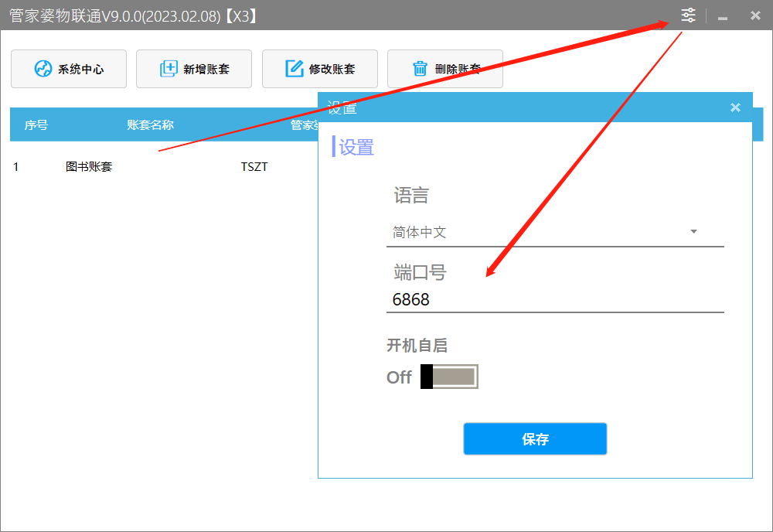Close the 设置 dialog
Image resolution: width=773 pixels, height=532 pixels.
pyautogui.click(x=735, y=107)
